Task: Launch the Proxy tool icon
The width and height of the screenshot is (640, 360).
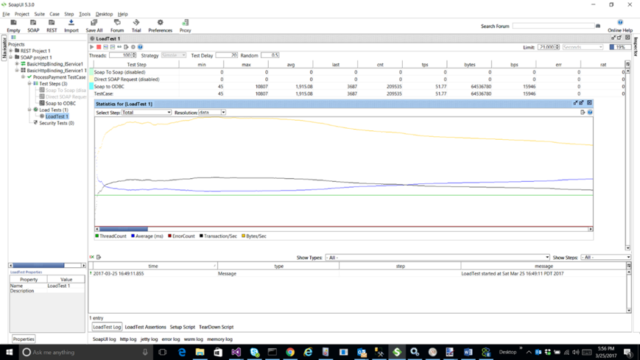Action: pos(185,26)
